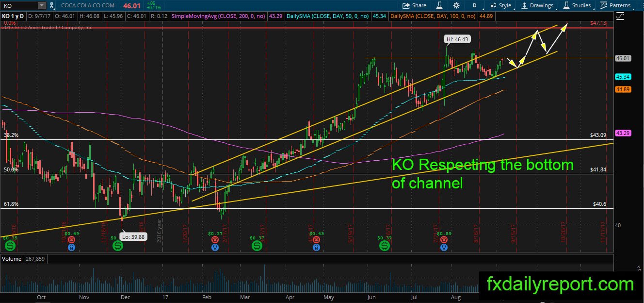Click the $41.84 Fibonacci price label
Viewport: 644px width, 303px height.
[598, 169]
